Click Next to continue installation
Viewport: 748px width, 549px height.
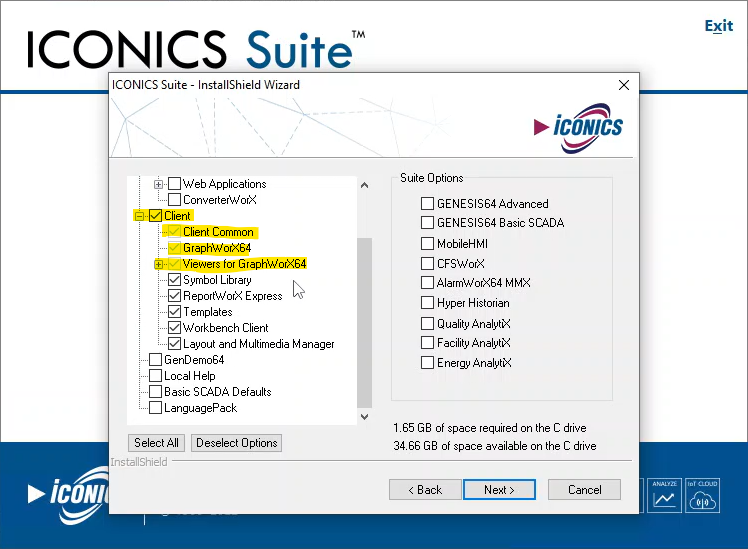(x=499, y=490)
